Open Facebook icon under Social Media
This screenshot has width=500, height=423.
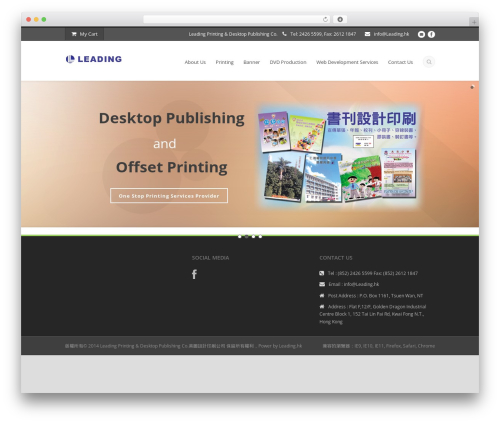click(x=194, y=274)
